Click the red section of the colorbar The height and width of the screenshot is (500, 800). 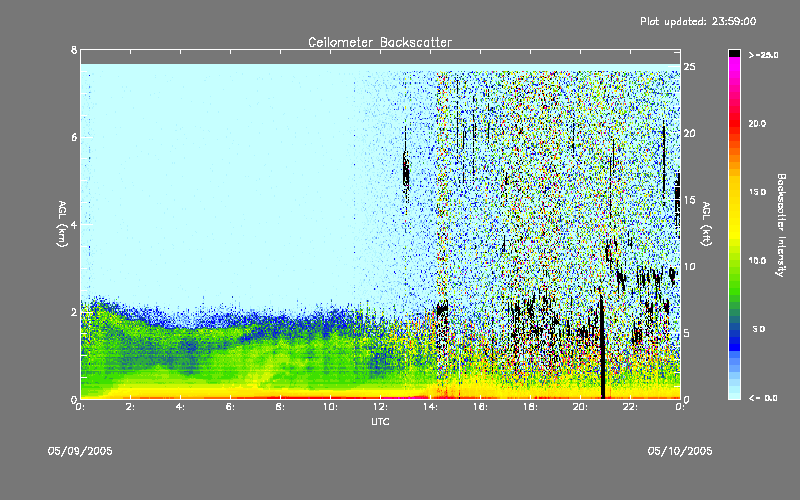point(734,125)
